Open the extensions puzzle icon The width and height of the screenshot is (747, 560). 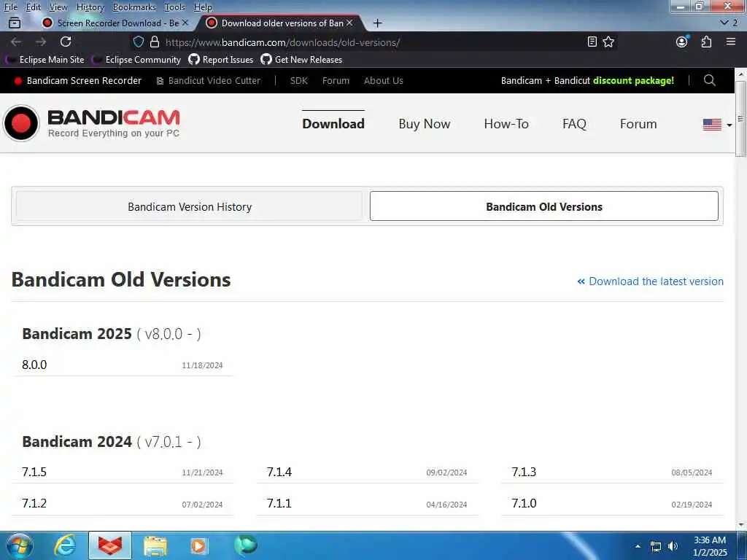tap(706, 42)
